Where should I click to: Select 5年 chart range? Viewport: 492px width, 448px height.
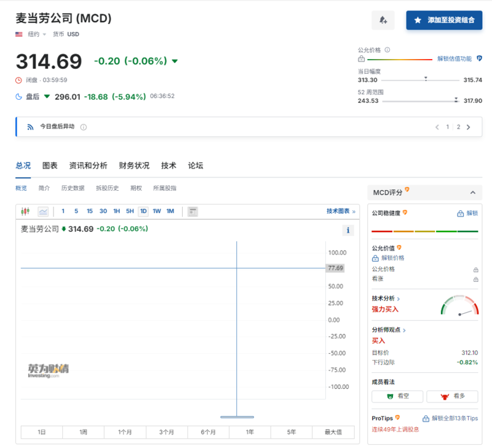(292, 432)
